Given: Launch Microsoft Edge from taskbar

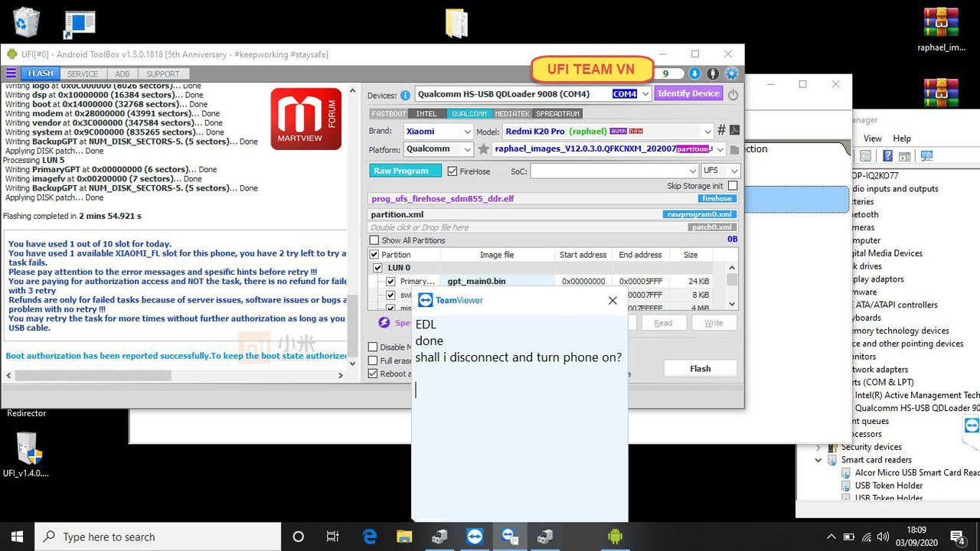Looking at the screenshot, I should (371, 536).
